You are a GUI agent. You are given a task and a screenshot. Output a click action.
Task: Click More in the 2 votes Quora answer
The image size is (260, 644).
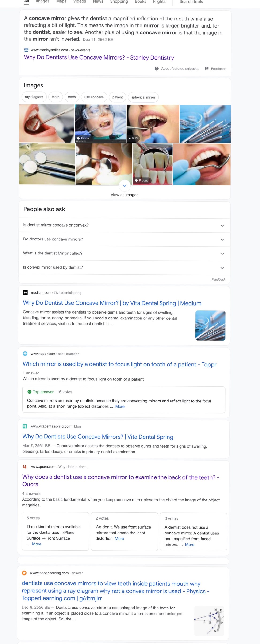(x=119, y=538)
